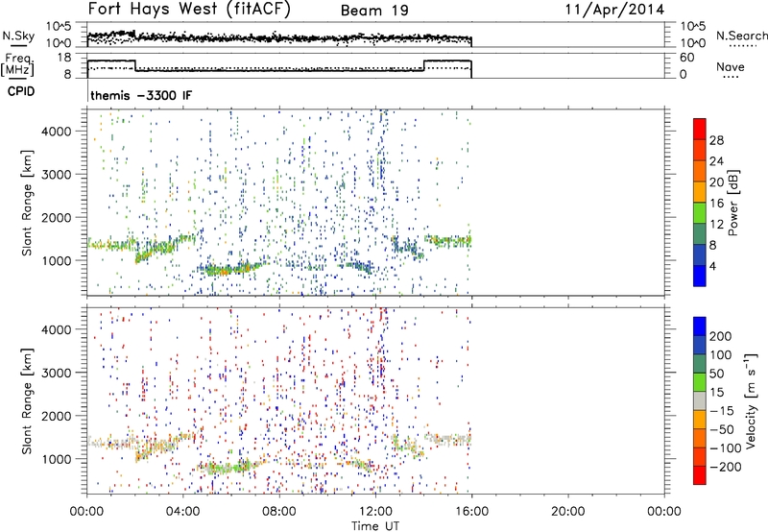Image resolution: width=768 pixels, height=532 pixels.
Task: Click the 'Freq. [MHz]' axis label
Action: click(x=18, y=65)
